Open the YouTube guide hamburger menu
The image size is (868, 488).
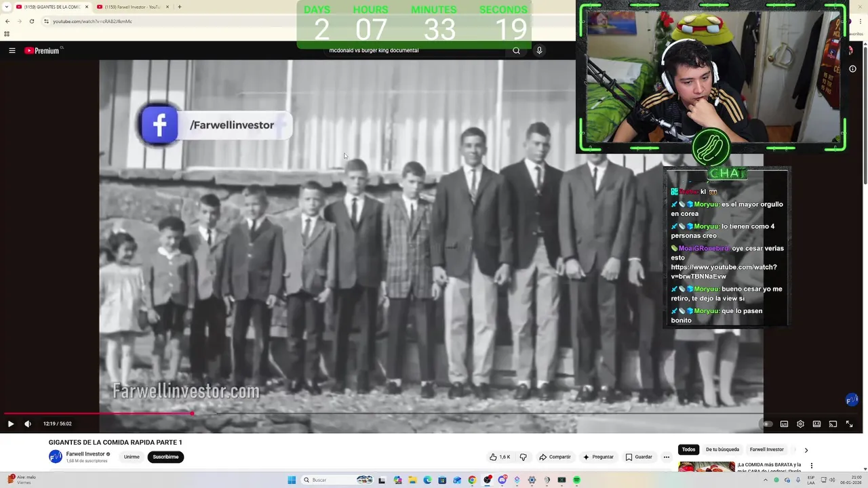(x=12, y=50)
